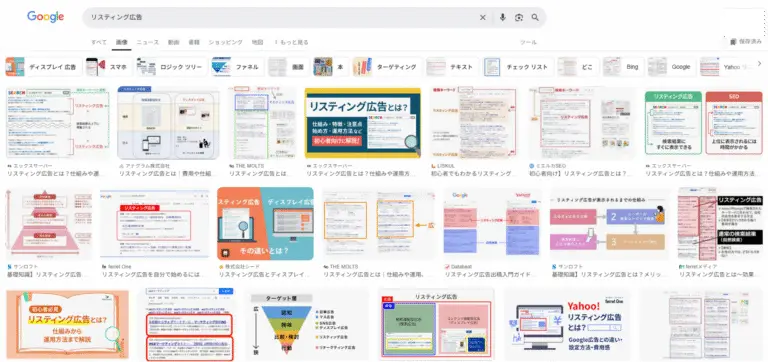The image size is (768, 362).
Task: Click the テキスト chip thumbnail icon
Action: click(436, 67)
